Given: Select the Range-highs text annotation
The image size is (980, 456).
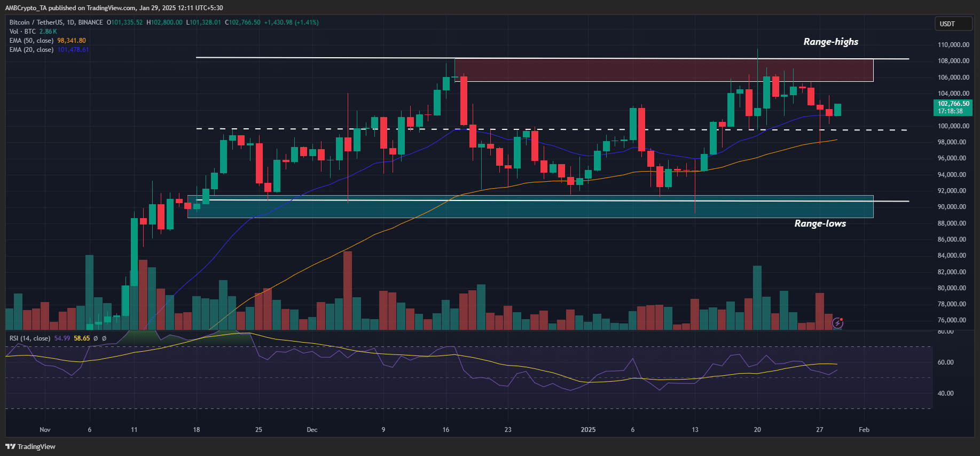Looking at the screenshot, I should pos(831,42).
